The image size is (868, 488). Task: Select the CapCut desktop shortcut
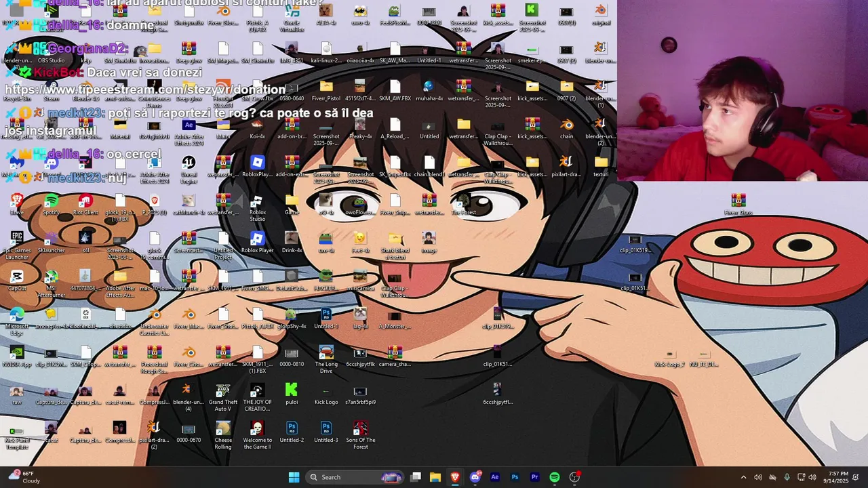[17, 280]
